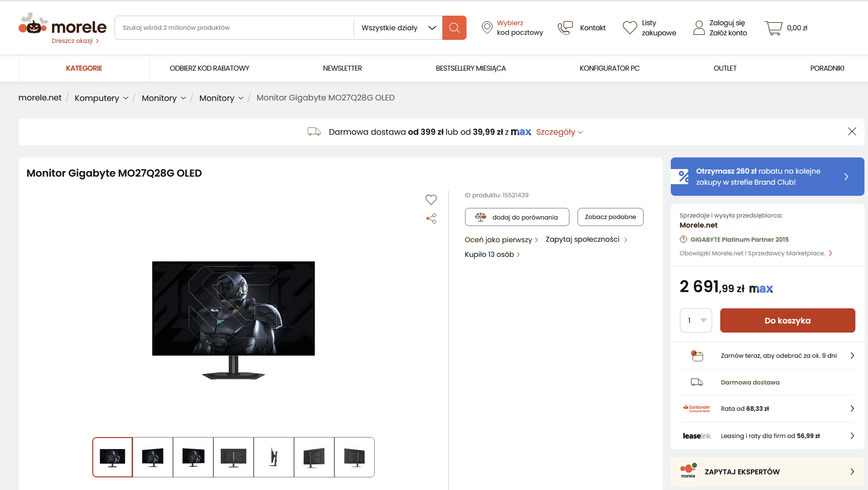Expand the second Monitory breadcrumb dropdown

[x=241, y=98]
